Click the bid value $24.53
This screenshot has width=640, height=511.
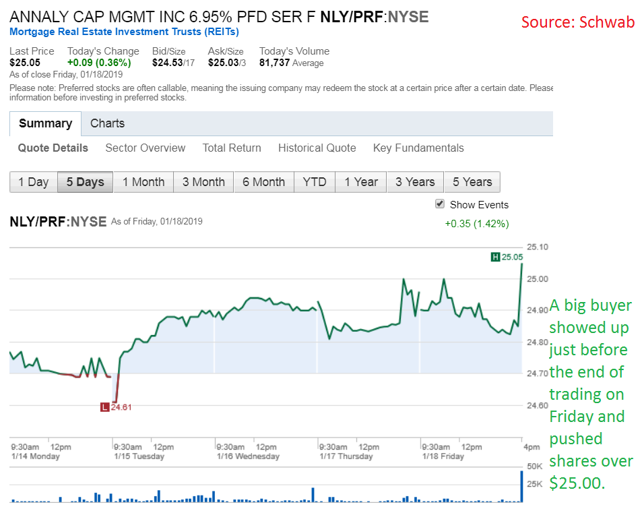(167, 62)
